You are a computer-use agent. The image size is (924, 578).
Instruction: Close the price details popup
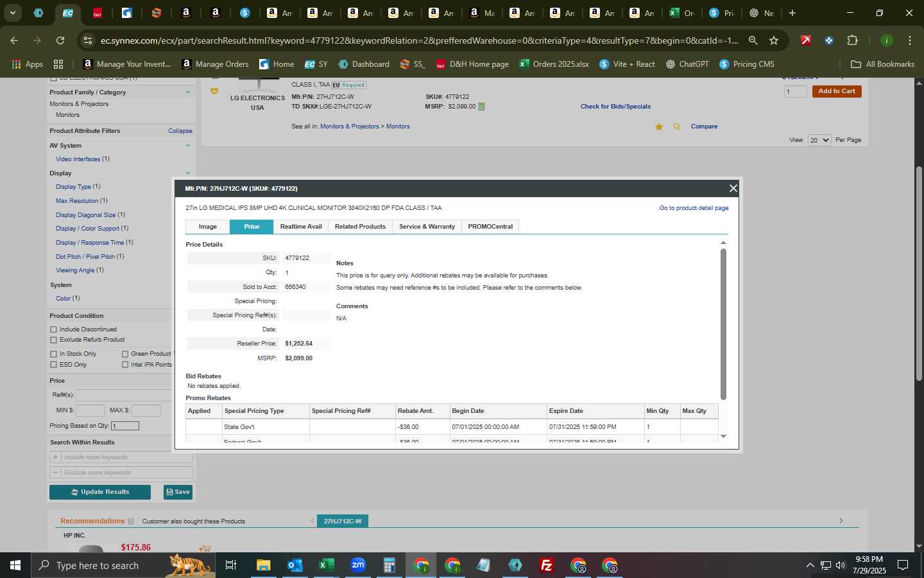(733, 188)
